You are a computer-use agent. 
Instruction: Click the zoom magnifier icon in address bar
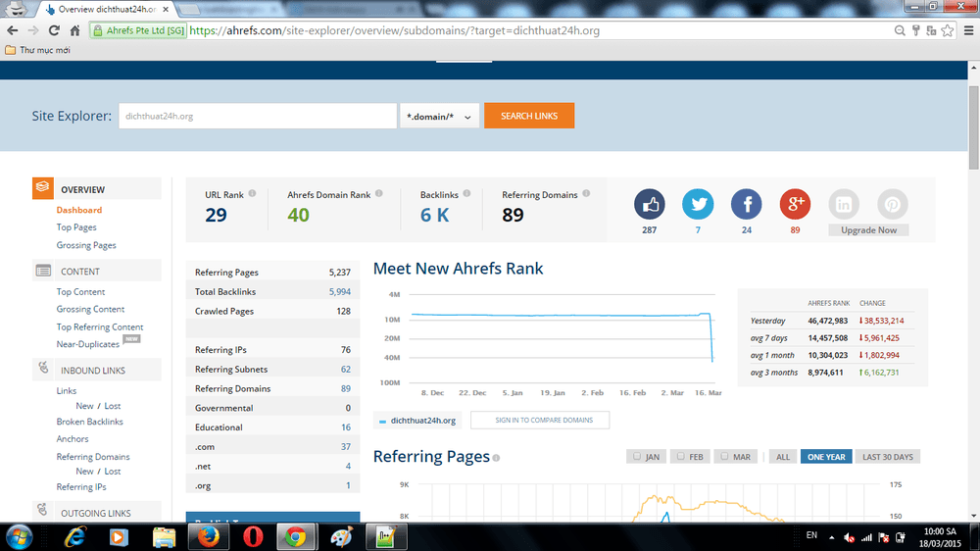[900, 30]
